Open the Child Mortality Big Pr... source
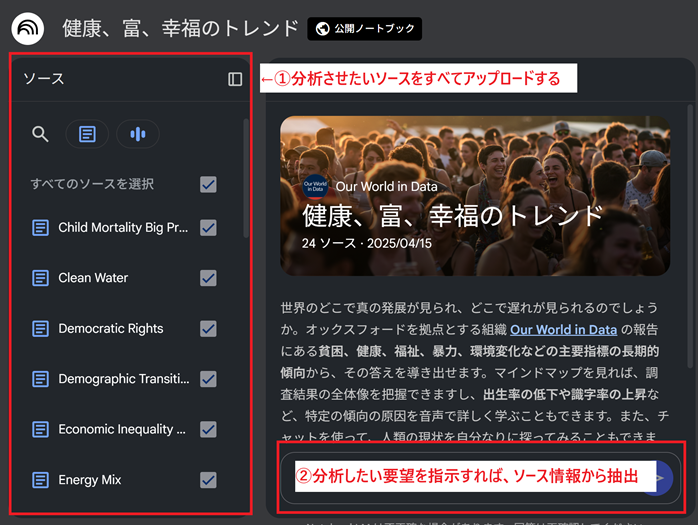The width and height of the screenshot is (698, 525). tap(123, 228)
